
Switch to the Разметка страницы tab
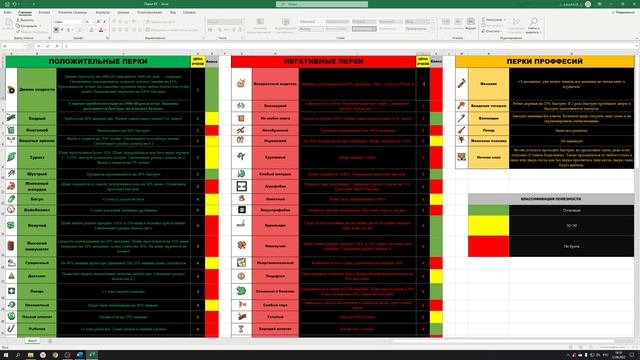coord(73,13)
